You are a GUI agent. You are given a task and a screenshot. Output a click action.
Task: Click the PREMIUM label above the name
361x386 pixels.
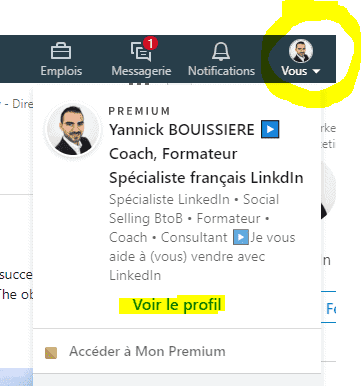(x=140, y=111)
